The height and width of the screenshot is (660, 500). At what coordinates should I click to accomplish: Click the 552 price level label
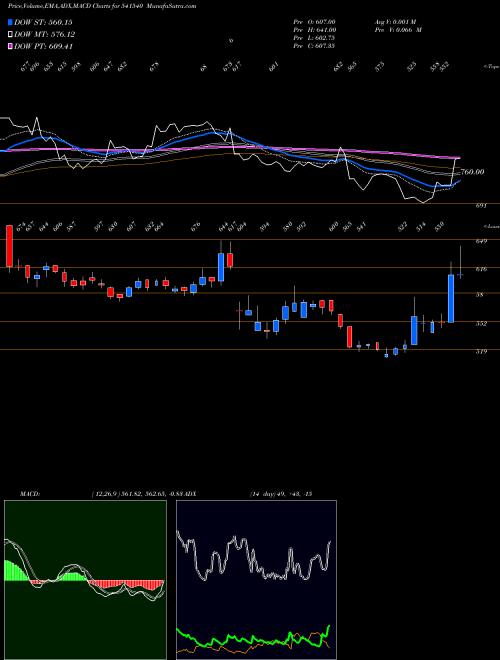(481, 324)
